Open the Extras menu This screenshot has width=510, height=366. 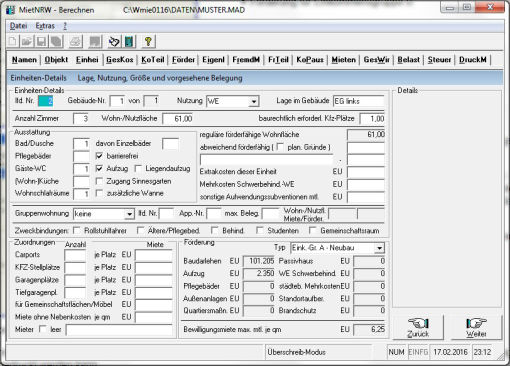[45, 26]
